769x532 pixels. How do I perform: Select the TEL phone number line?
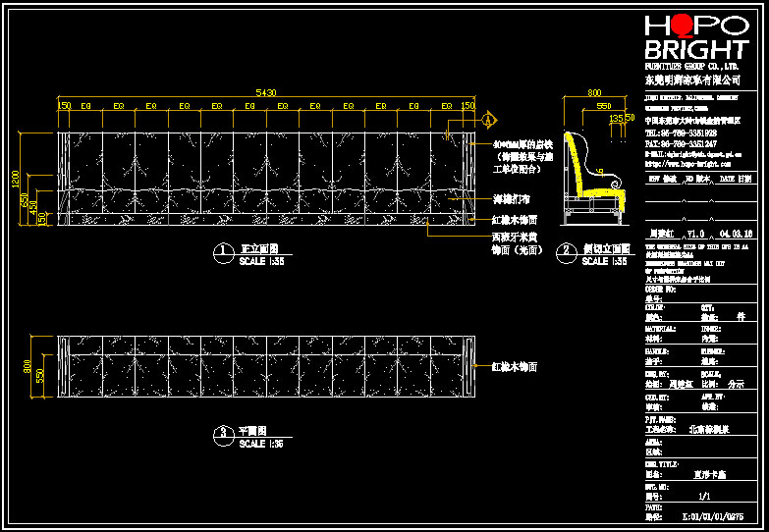(681, 133)
